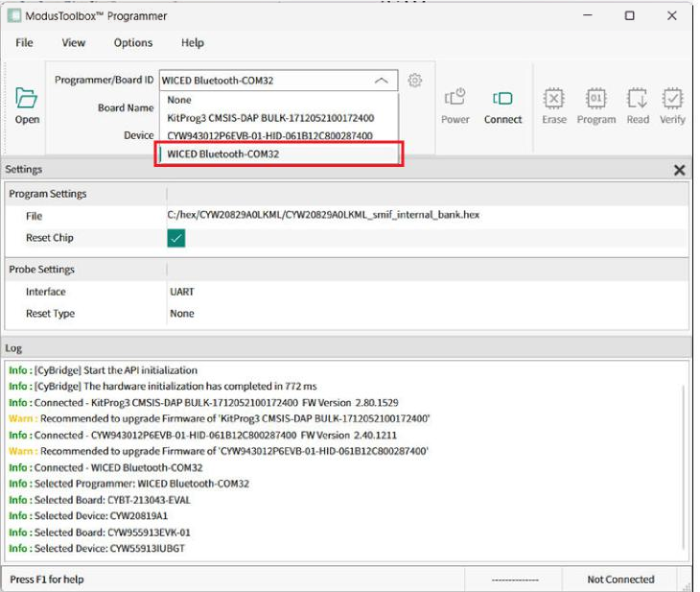Click the Power toolbar icon
Image resolution: width=700 pixels, height=592 pixels.
point(455,106)
